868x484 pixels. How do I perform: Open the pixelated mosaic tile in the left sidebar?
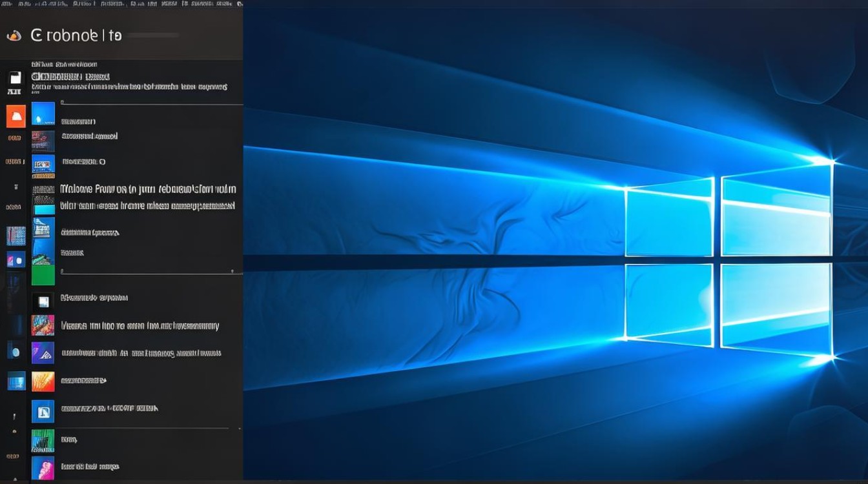click(15, 236)
